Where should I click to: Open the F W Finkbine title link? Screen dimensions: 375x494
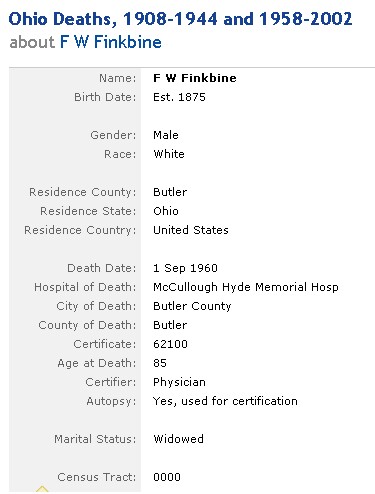pos(111,42)
